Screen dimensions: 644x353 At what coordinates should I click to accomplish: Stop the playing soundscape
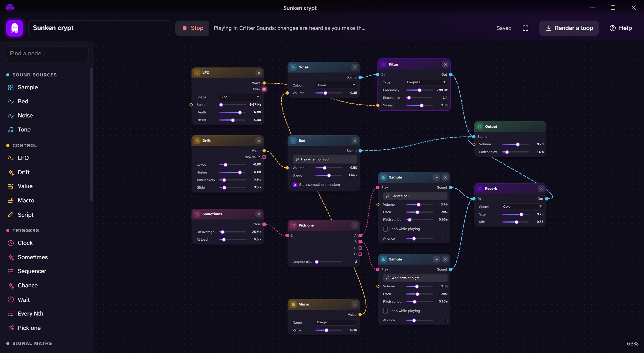click(192, 28)
